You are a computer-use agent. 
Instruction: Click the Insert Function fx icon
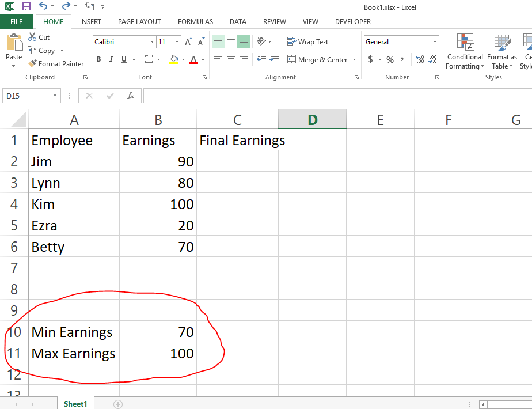point(131,96)
